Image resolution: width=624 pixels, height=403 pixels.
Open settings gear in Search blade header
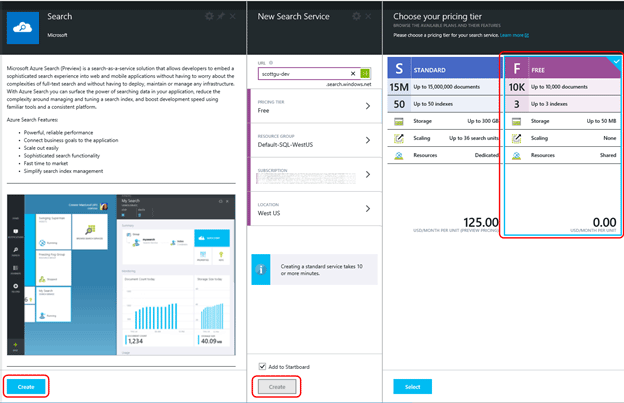tap(209, 16)
